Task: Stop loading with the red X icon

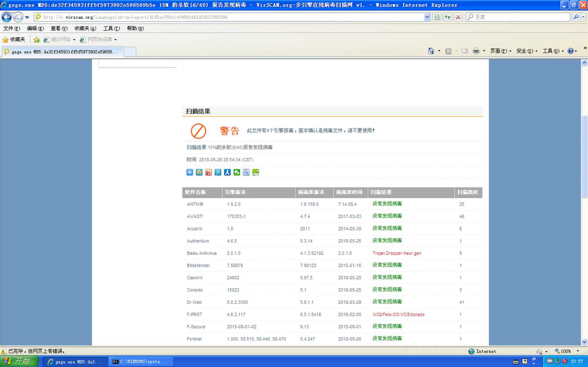Action: click(458, 17)
